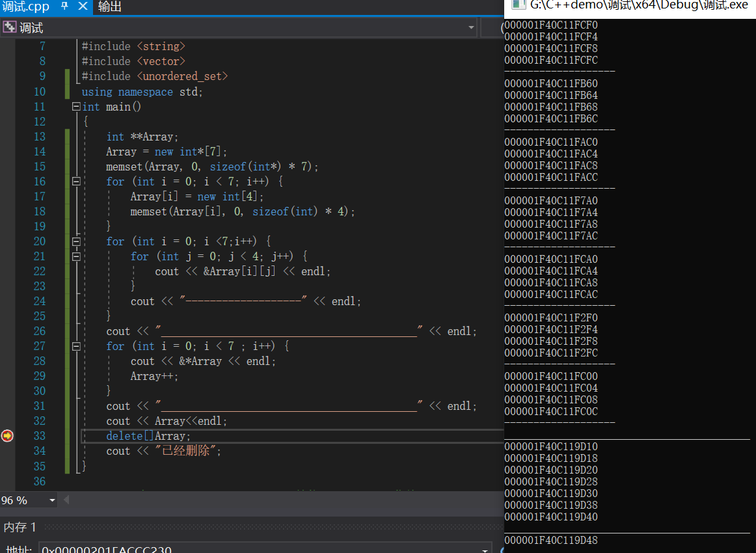The height and width of the screenshot is (553, 756).
Task: Toggle code folding for the main function
Action: 75,106
